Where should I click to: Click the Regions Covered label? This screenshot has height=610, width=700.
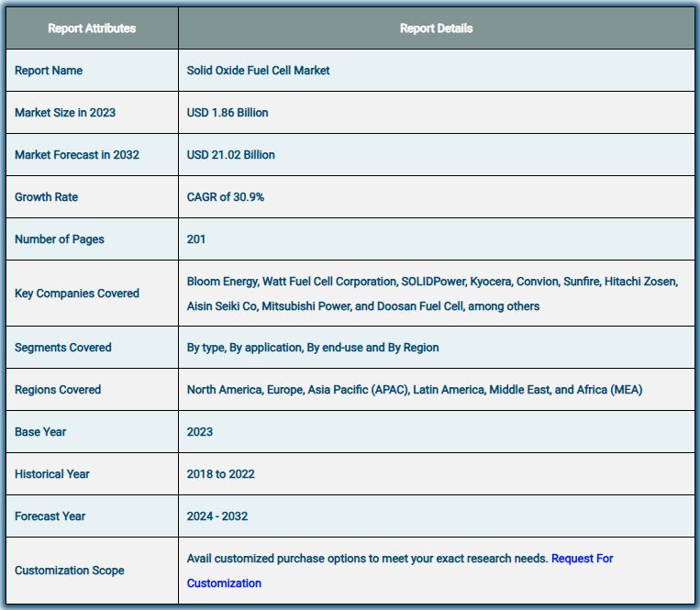pyautogui.click(x=58, y=390)
